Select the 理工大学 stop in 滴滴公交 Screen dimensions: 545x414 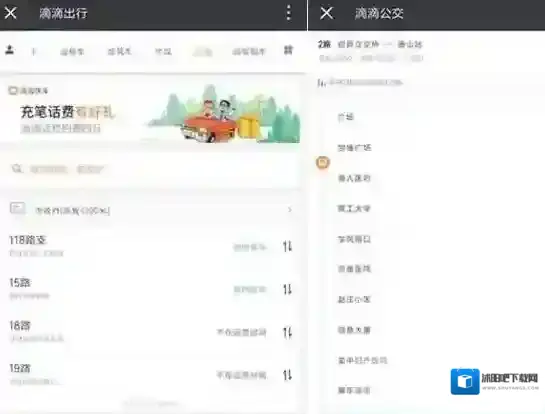coord(354,209)
